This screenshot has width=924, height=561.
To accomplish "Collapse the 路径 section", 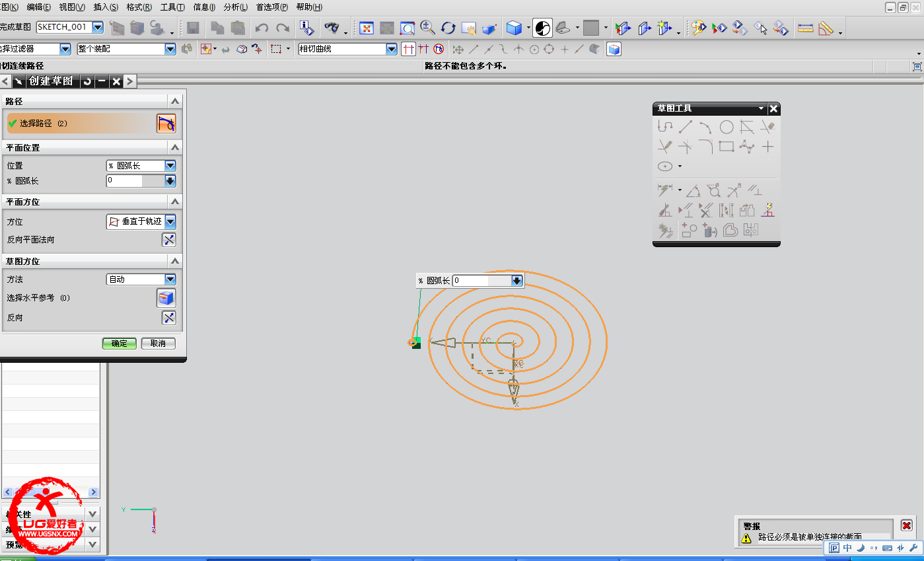I will [175, 101].
